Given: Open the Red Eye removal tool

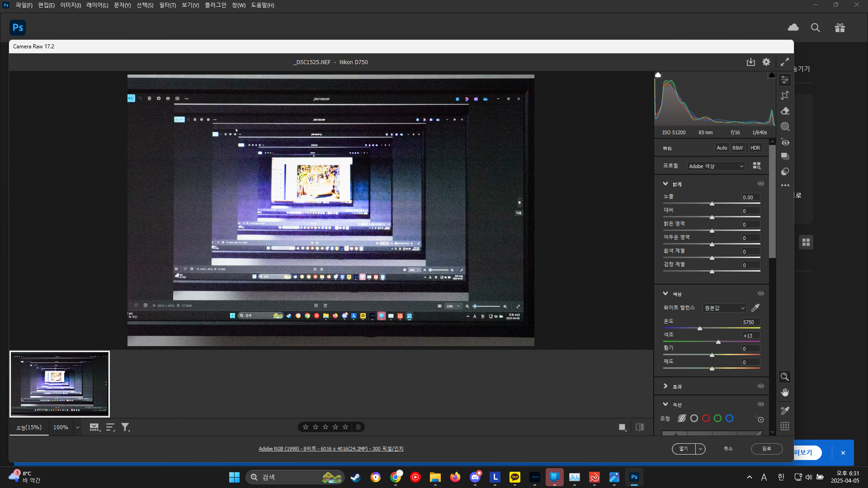Looking at the screenshot, I should pyautogui.click(x=785, y=142).
